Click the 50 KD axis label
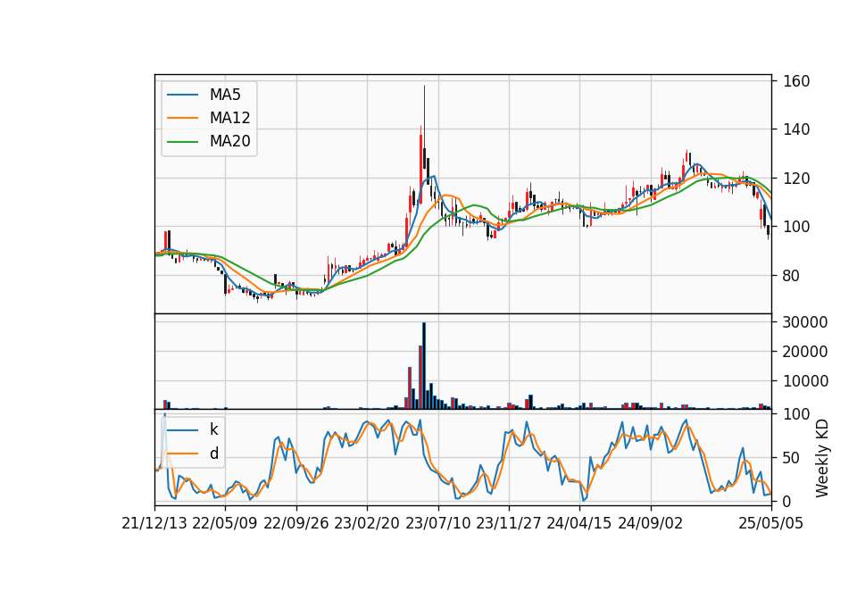Viewport: 857px width, 616px height. pyautogui.click(x=792, y=458)
